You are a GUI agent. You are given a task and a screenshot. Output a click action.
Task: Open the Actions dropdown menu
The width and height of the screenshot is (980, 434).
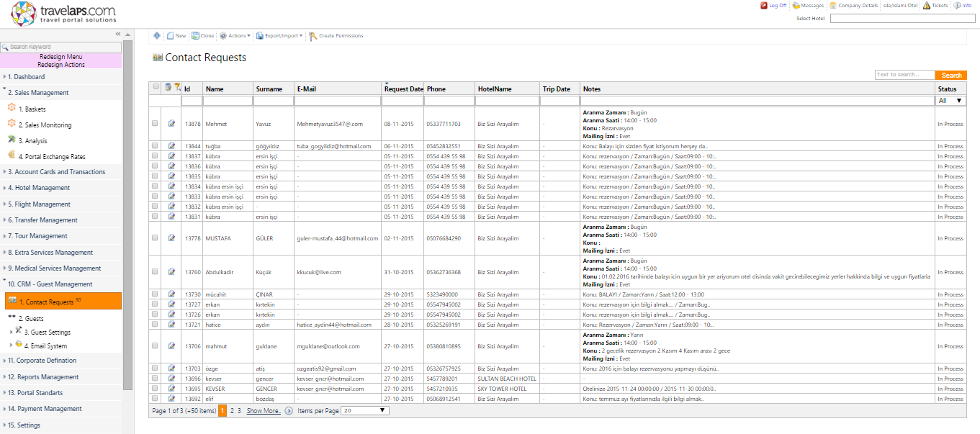[235, 35]
